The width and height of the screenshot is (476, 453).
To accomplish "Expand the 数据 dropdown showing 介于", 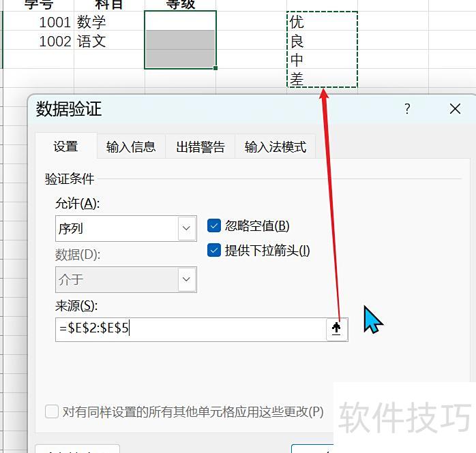I will [126, 279].
